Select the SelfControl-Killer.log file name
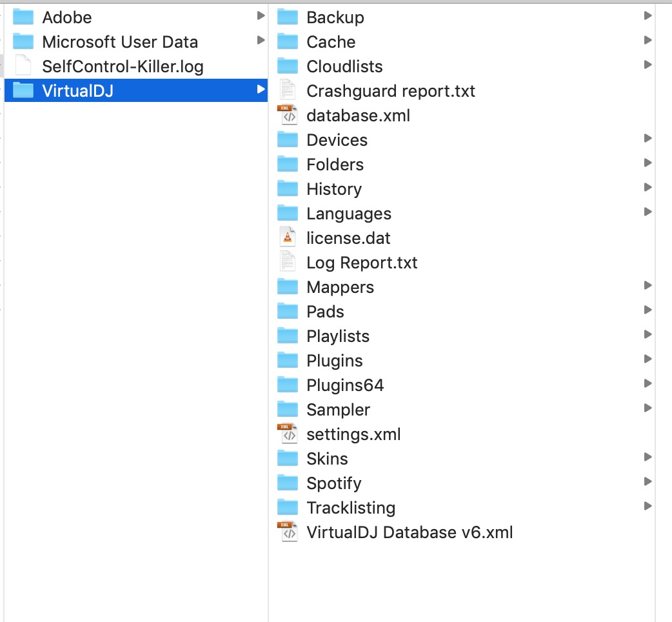The width and height of the screenshot is (672, 622). pos(123,67)
